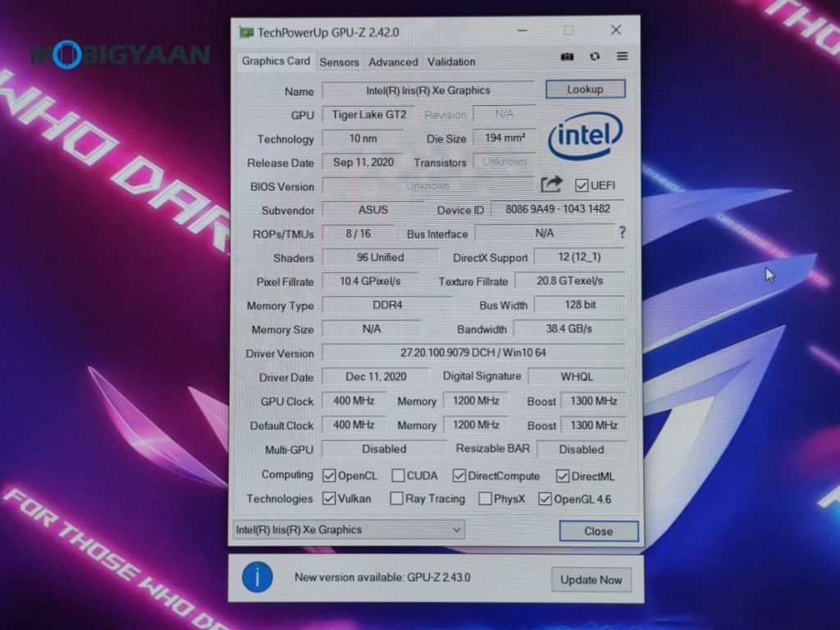Screen dimensions: 840x630
Task: Click the Update Now button
Action: [x=591, y=580]
